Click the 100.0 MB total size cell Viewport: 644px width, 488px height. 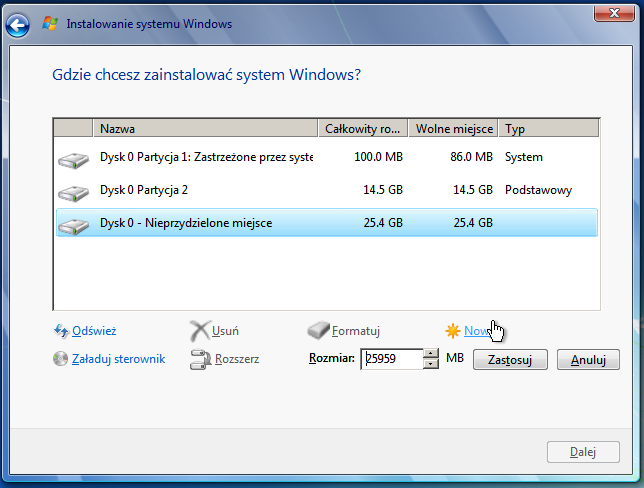[378, 157]
